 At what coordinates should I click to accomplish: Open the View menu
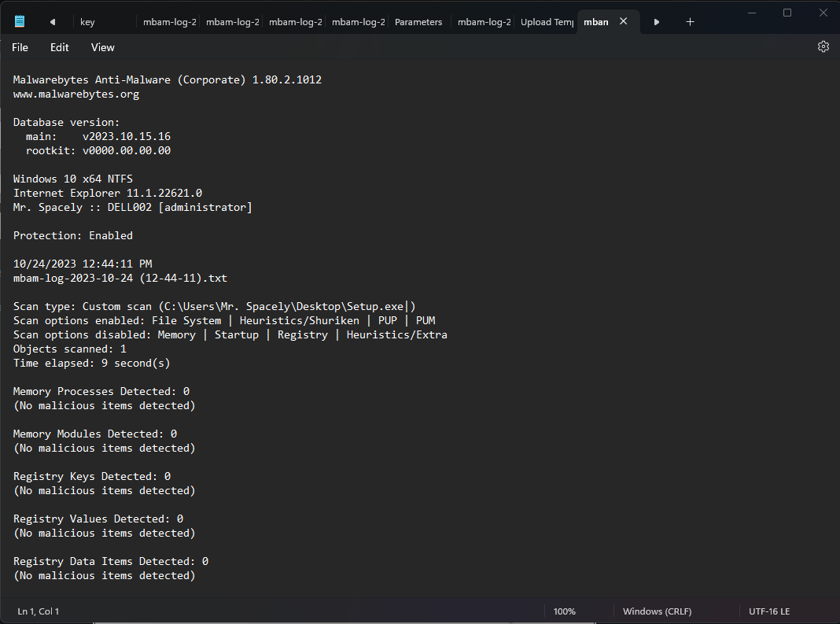(102, 47)
